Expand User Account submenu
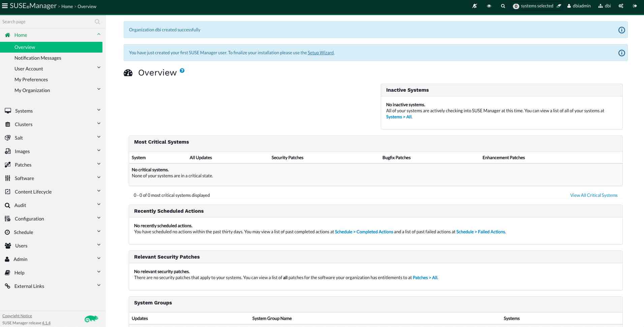This screenshot has height=327, width=644. pos(99,67)
